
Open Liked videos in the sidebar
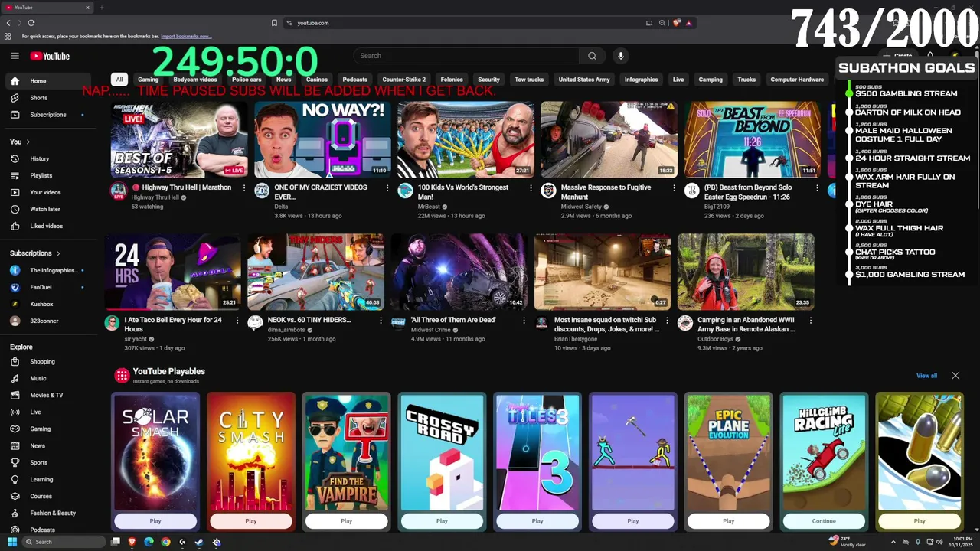point(48,226)
